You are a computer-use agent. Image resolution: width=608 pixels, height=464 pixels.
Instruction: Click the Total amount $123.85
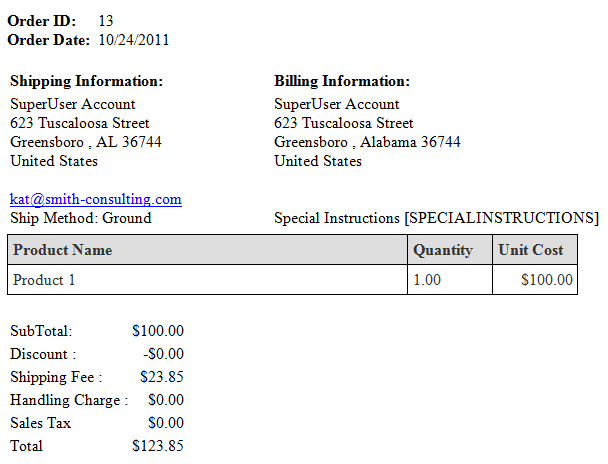tap(158, 446)
